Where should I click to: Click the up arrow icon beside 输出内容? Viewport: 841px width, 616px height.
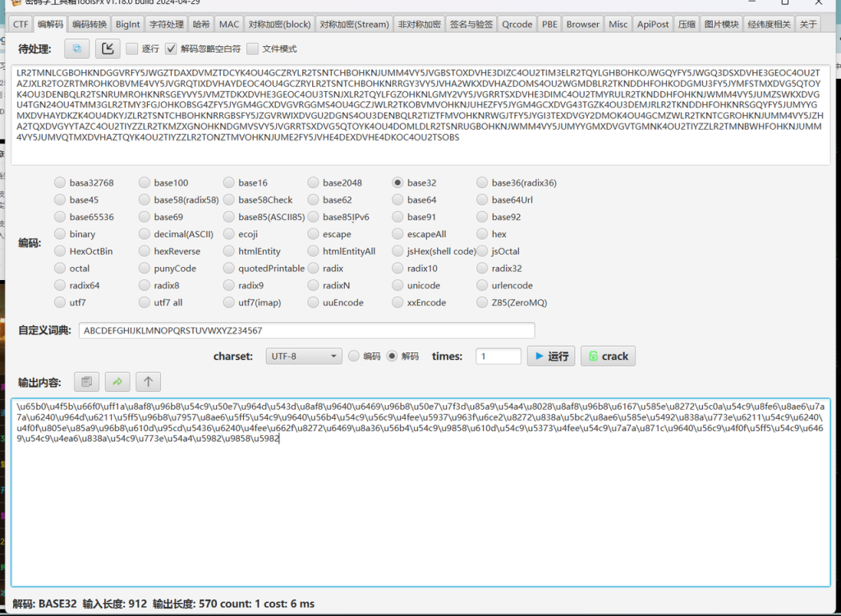[148, 382]
